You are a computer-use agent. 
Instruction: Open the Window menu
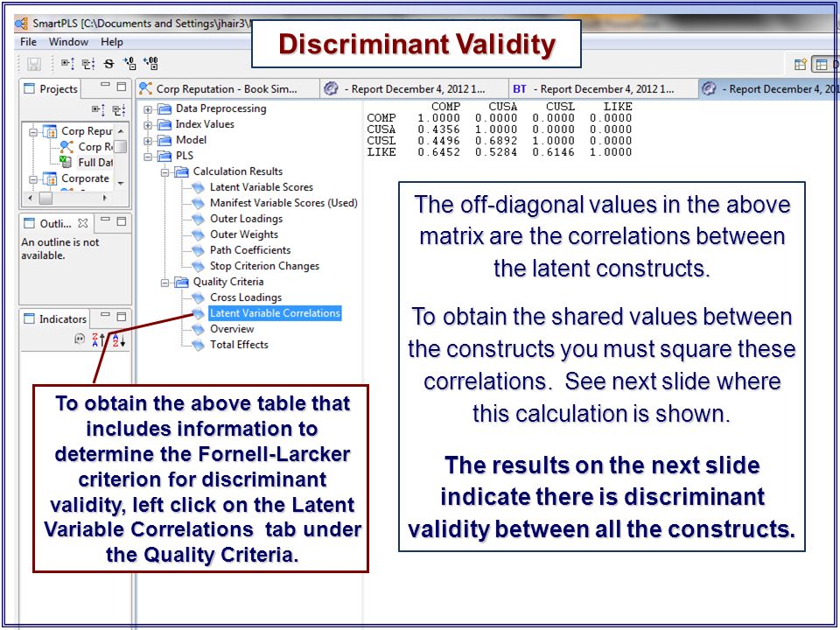click(x=68, y=42)
